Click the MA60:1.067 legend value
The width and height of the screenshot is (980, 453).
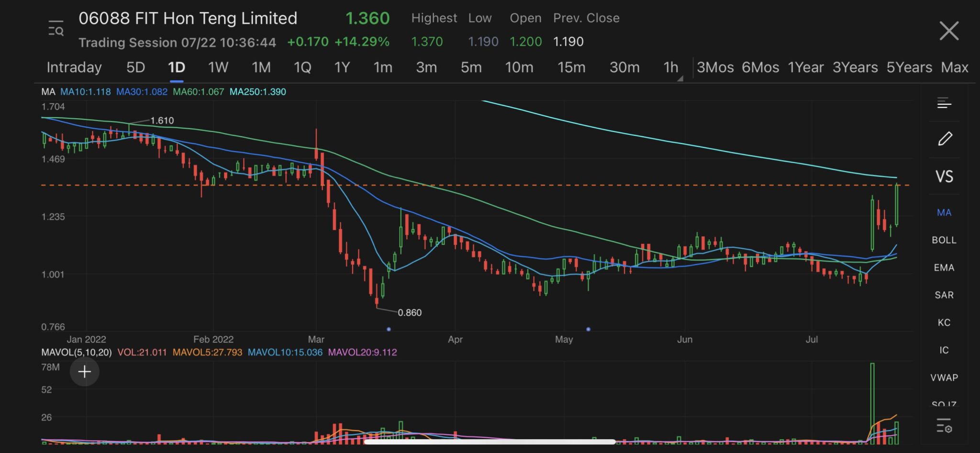pos(198,92)
